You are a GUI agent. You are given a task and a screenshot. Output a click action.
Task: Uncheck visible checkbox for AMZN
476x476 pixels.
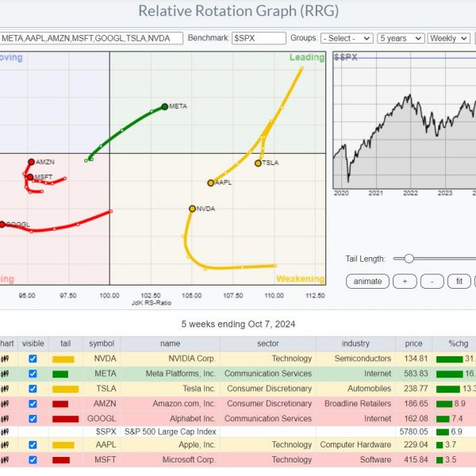point(33,404)
